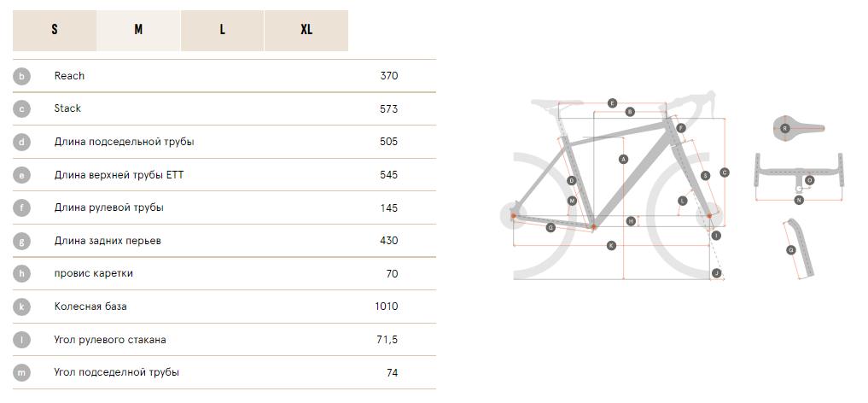Click the 'm' seat angle row icon

pos(21,372)
